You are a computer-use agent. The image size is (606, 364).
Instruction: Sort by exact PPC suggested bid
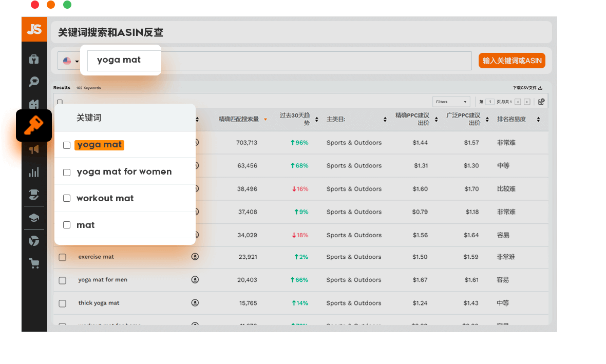click(x=437, y=120)
